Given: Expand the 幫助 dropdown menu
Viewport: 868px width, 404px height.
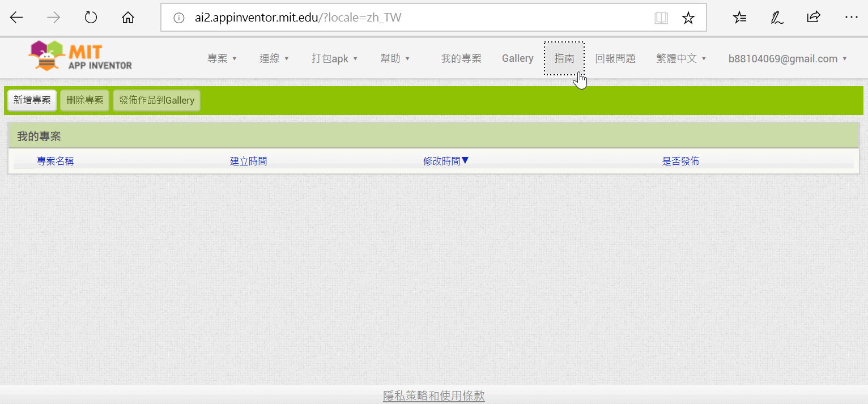Looking at the screenshot, I should click(x=395, y=58).
